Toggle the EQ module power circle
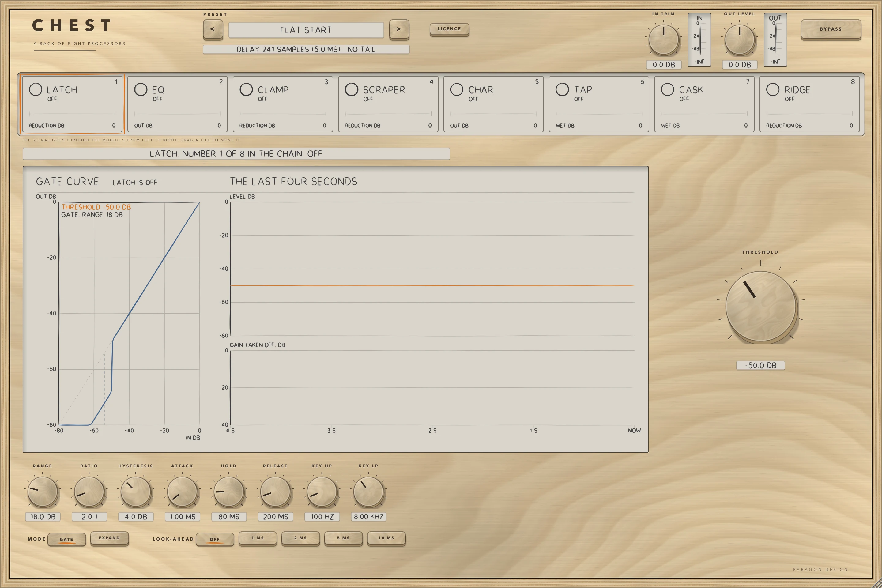Screen dimensions: 882x588 tap(141, 89)
